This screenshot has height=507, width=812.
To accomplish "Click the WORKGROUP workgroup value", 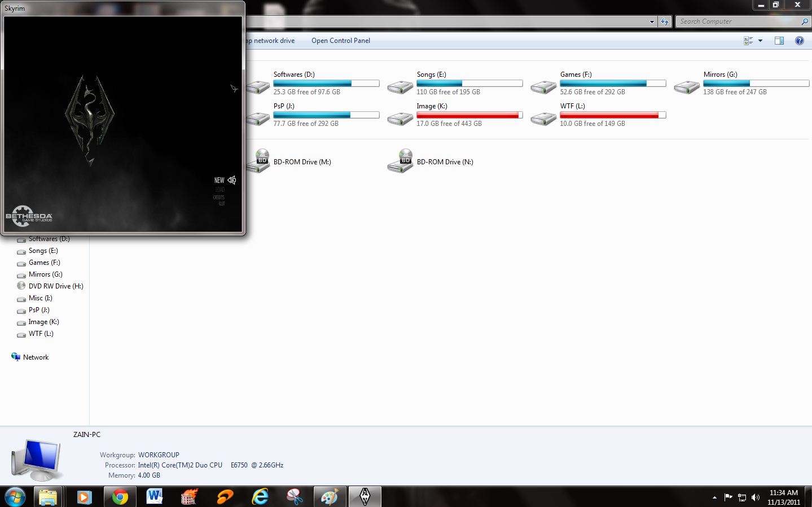I will point(159,455).
